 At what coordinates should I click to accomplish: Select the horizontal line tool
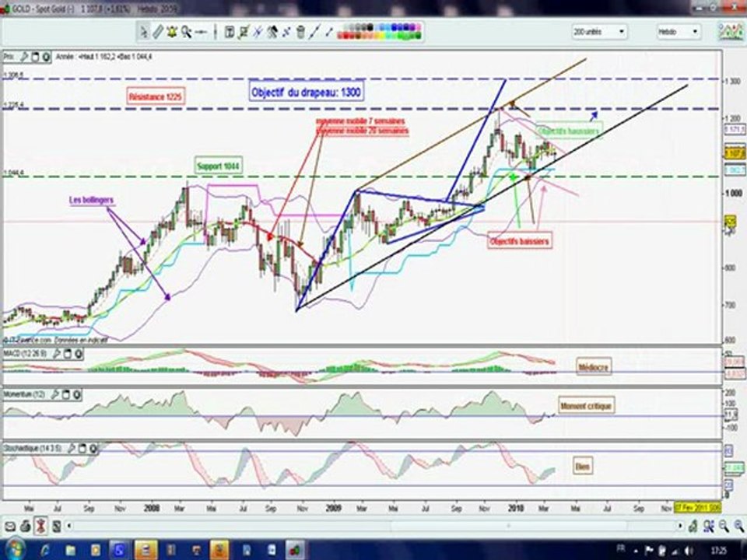[201, 32]
